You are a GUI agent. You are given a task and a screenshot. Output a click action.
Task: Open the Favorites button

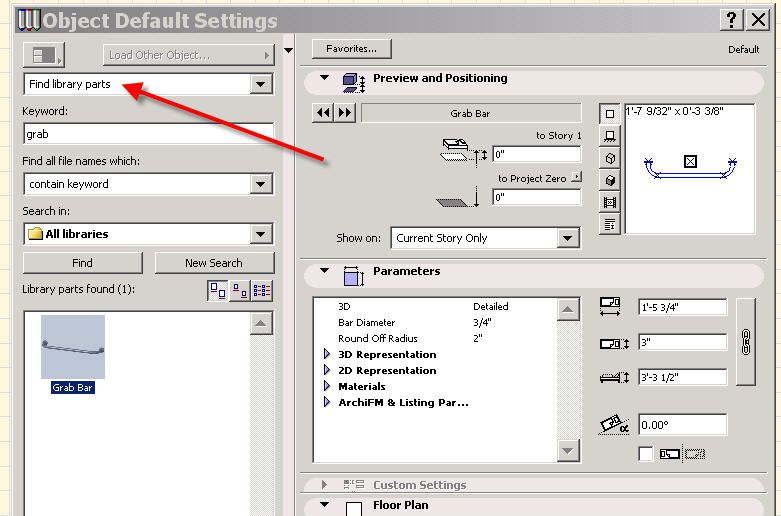coord(351,49)
